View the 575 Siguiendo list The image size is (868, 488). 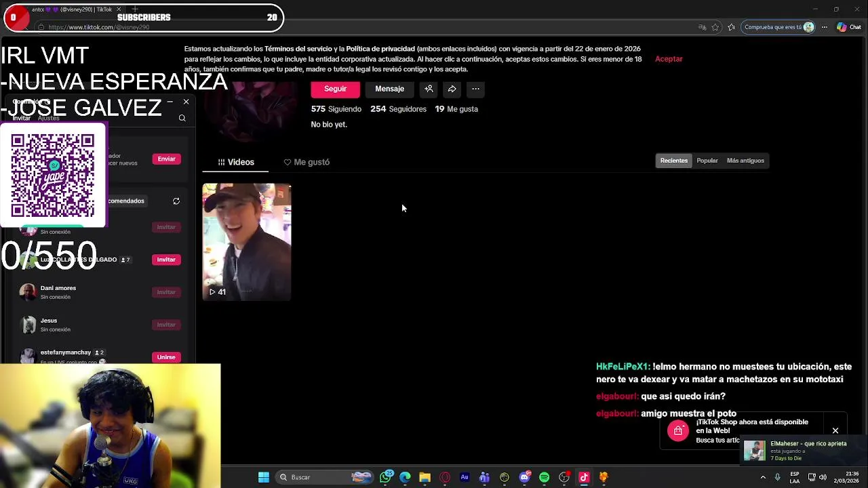pyautogui.click(x=336, y=109)
